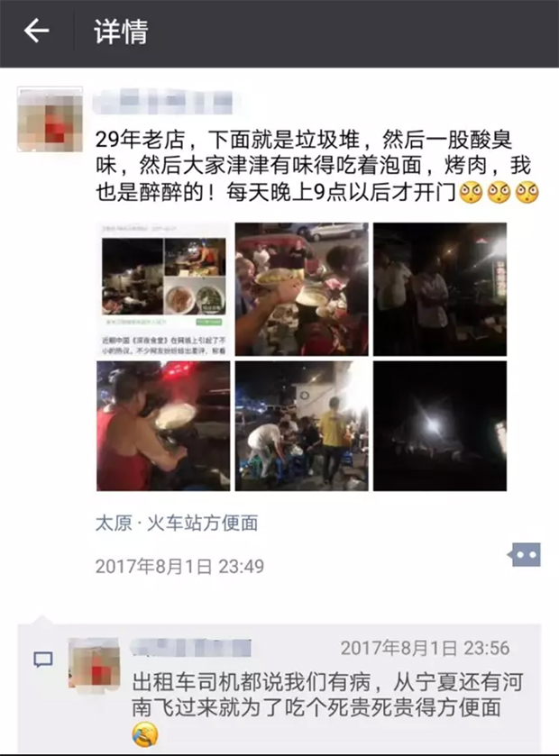Open the commenter's blurred username

(x=191, y=648)
